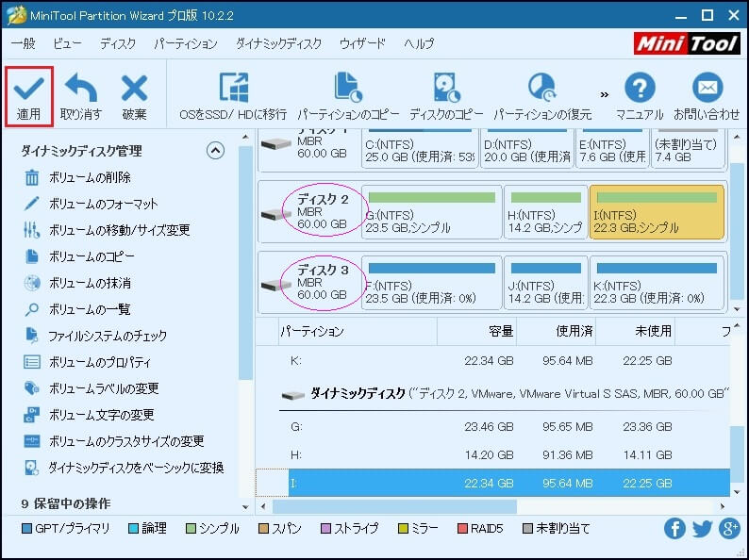Run ファイルシステムのチェック action

pyautogui.click(x=95, y=336)
